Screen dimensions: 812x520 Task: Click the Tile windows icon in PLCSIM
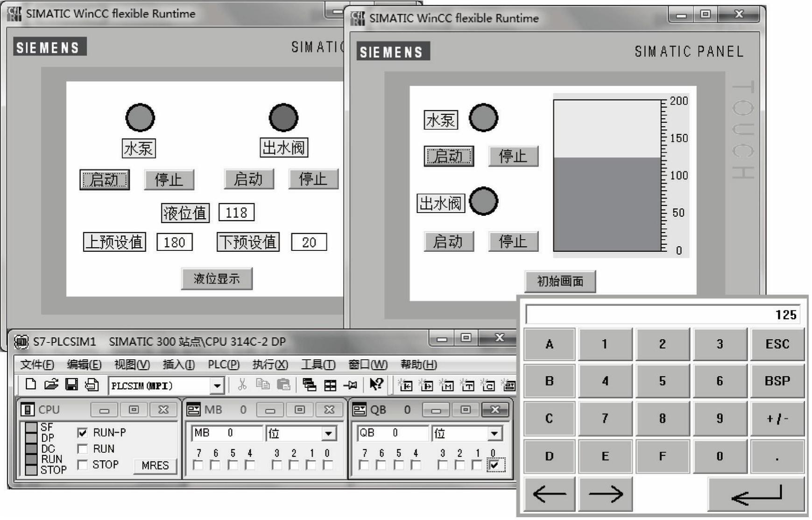coord(330,385)
